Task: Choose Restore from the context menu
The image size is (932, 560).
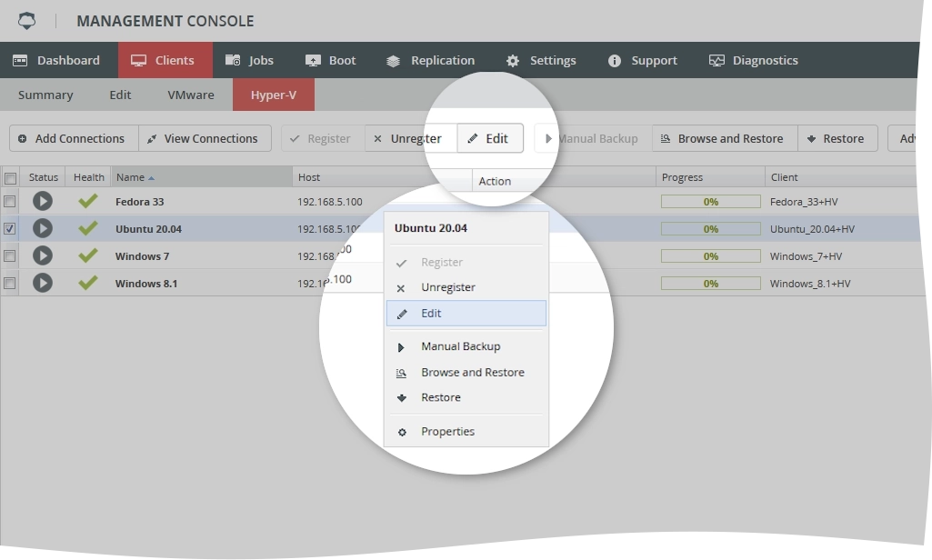Action: pos(466,397)
